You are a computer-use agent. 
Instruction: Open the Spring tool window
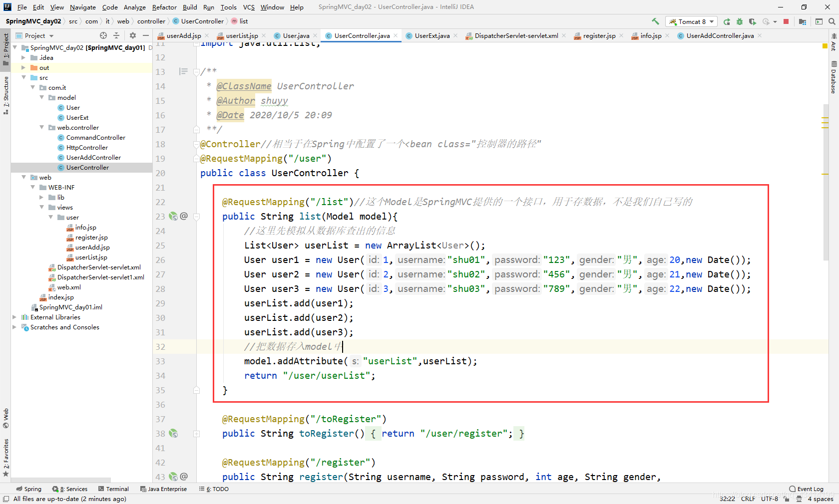click(29, 489)
